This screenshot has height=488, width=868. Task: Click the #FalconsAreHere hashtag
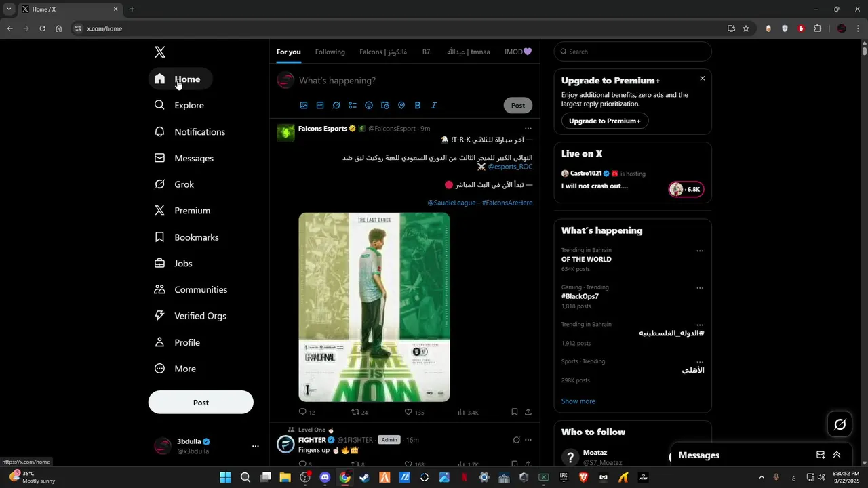(507, 203)
